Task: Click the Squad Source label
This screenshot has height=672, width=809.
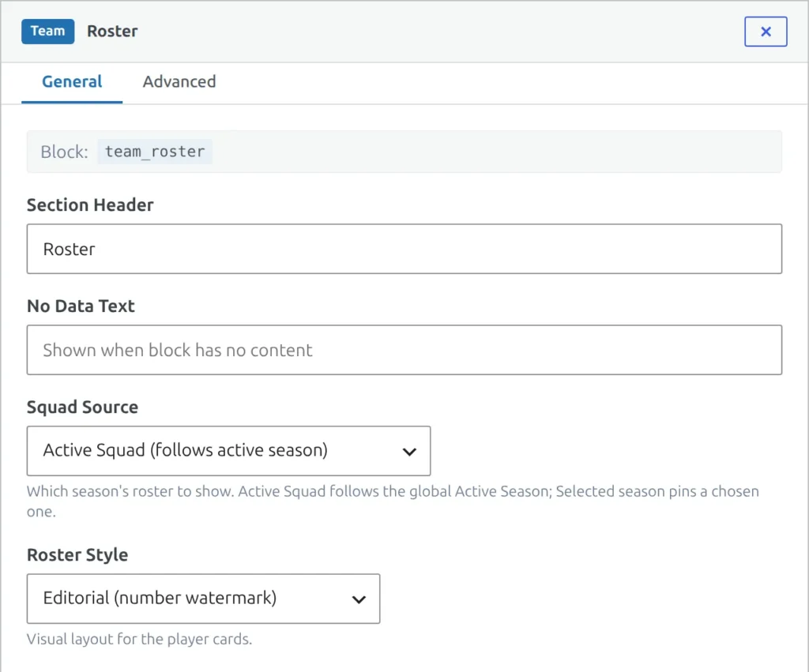Action: coord(82,407)
